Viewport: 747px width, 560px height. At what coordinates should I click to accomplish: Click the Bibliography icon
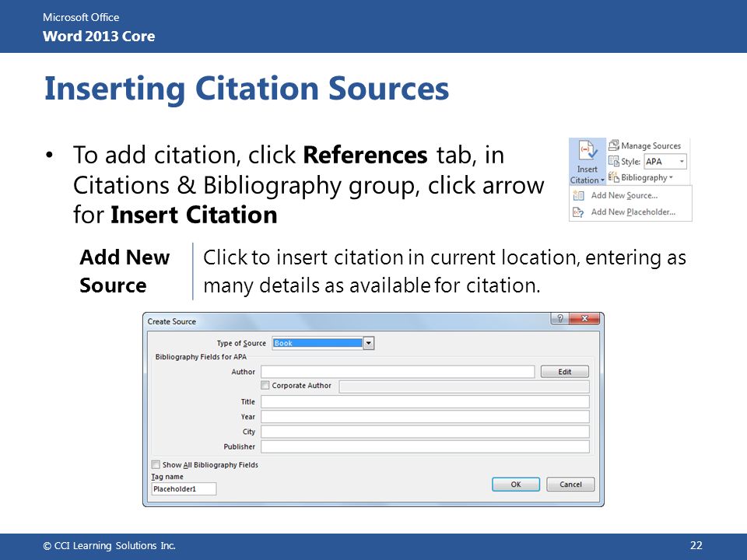point(614,177)
